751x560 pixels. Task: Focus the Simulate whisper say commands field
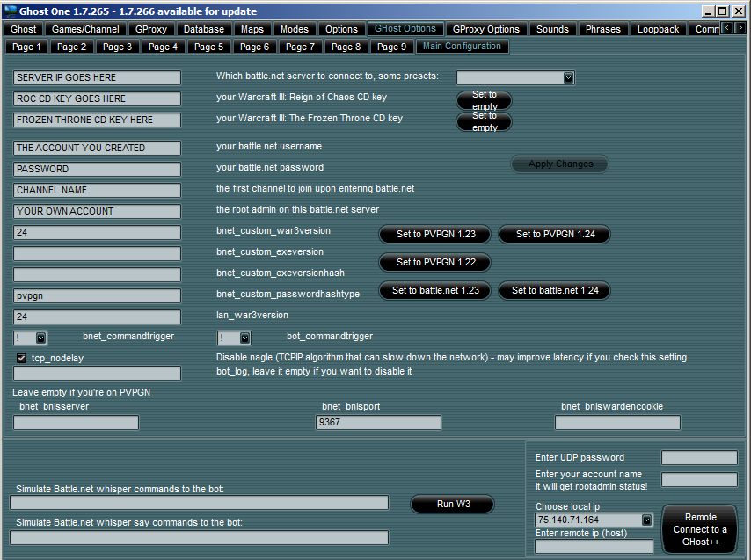pos(200,537)
